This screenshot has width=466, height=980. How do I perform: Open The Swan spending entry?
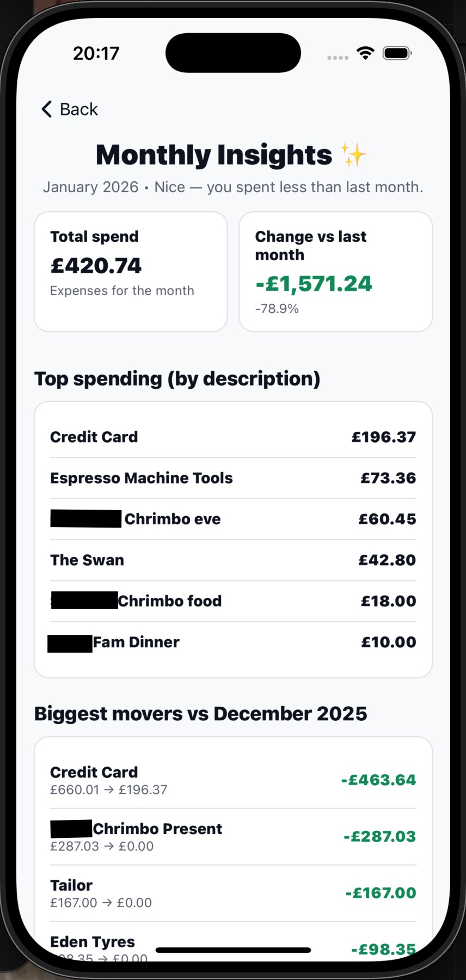[x=233, y=560]
